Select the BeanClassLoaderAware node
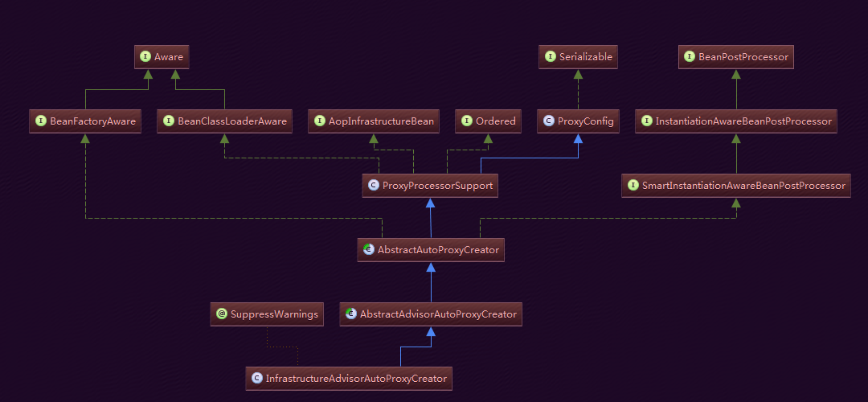Image resolution: width=868 pixels, height=402 pixels. (225, 121)
